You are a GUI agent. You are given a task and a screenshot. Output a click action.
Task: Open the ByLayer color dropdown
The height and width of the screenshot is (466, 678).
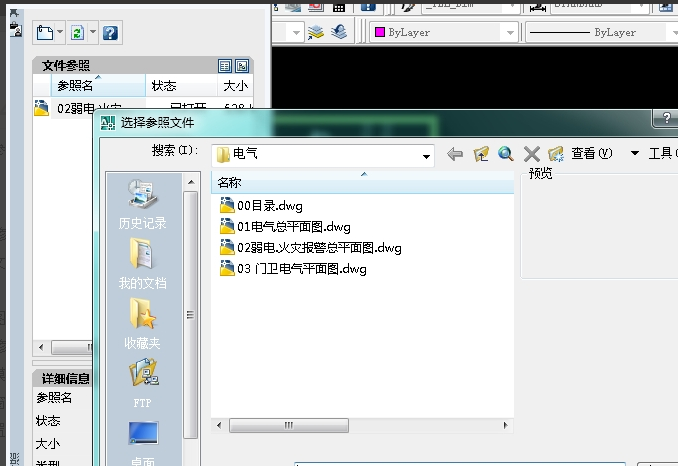[x=510, y=32]
